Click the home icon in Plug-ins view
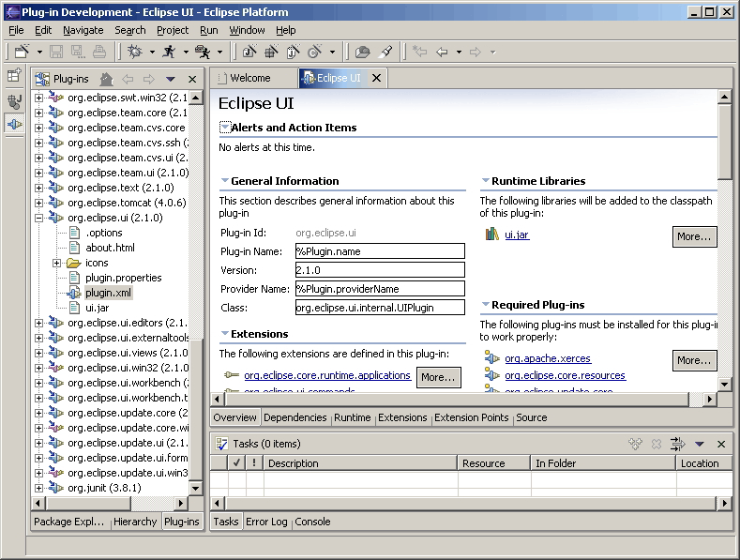 (107, 79)
